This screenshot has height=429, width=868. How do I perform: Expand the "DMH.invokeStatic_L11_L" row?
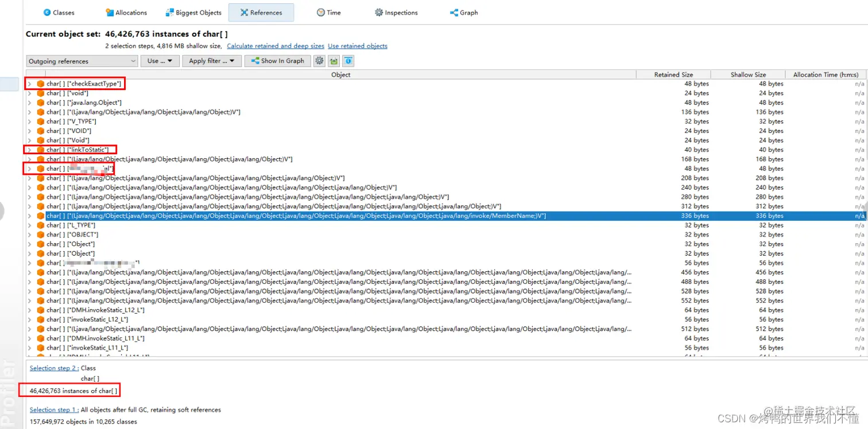[x=30, y=338]
